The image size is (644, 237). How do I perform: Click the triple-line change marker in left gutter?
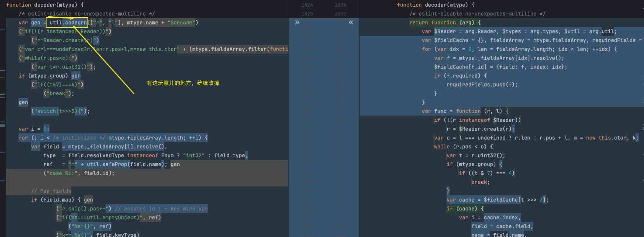click(3, 95)
